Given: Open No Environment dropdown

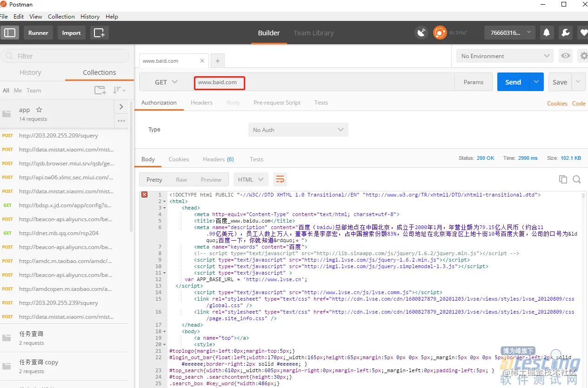Looking at the screenshot, I should click(505, 56).
